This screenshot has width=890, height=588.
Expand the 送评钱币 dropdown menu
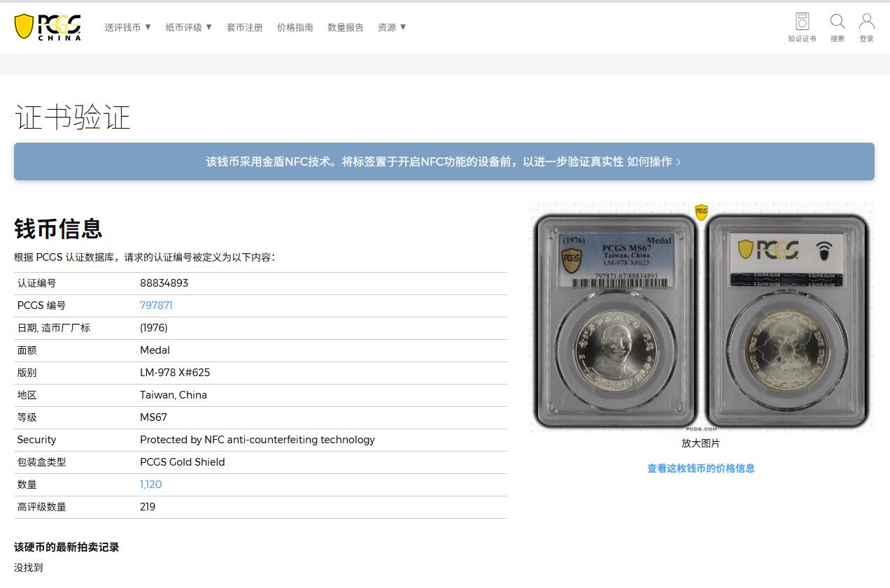click(128, 27)
